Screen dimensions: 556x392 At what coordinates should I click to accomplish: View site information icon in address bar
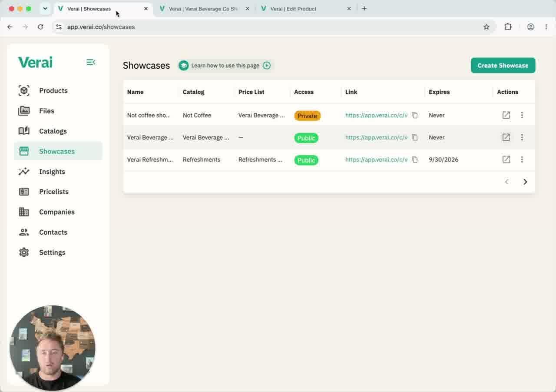point(59,27)
